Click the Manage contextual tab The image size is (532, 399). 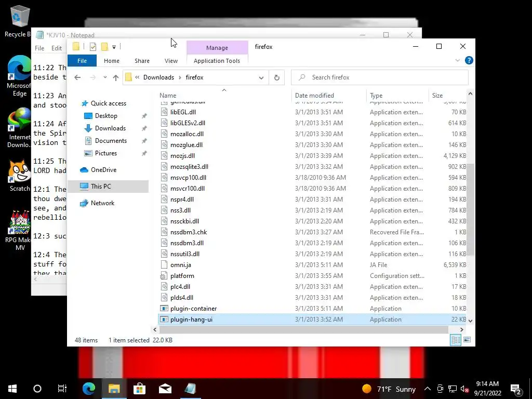[217, 48]
